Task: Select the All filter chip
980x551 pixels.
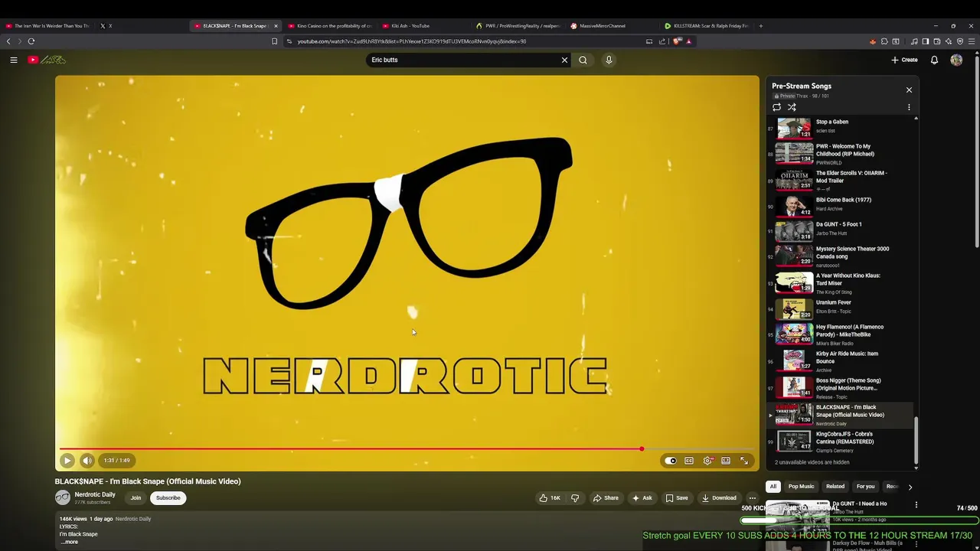Action: coord(773,487)
